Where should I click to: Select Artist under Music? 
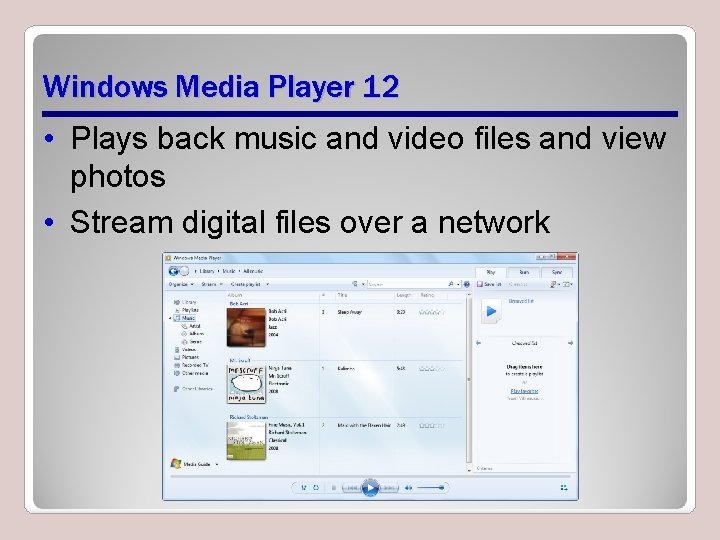[x=191, y=326]
